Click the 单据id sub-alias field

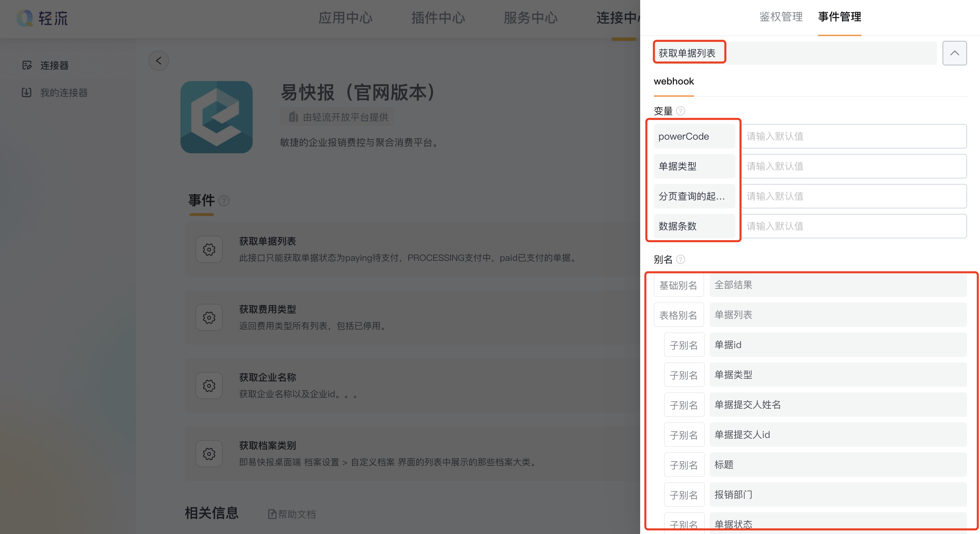point(838,345)
